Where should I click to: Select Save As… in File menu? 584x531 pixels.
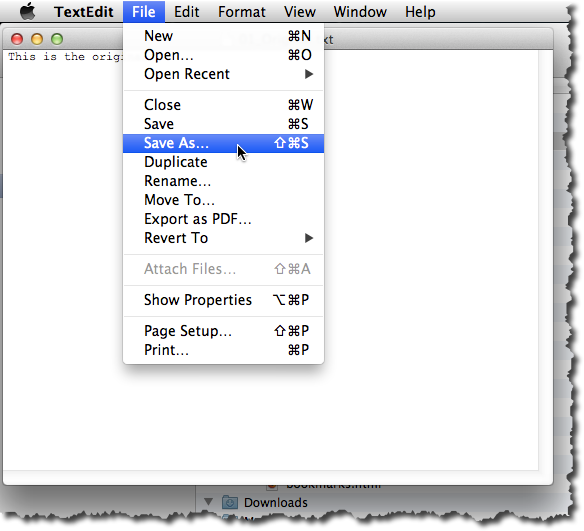(223, 143)
